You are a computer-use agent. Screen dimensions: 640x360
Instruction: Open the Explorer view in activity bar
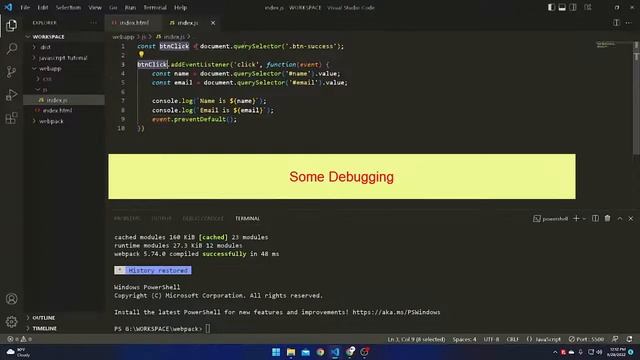point(11,26)
